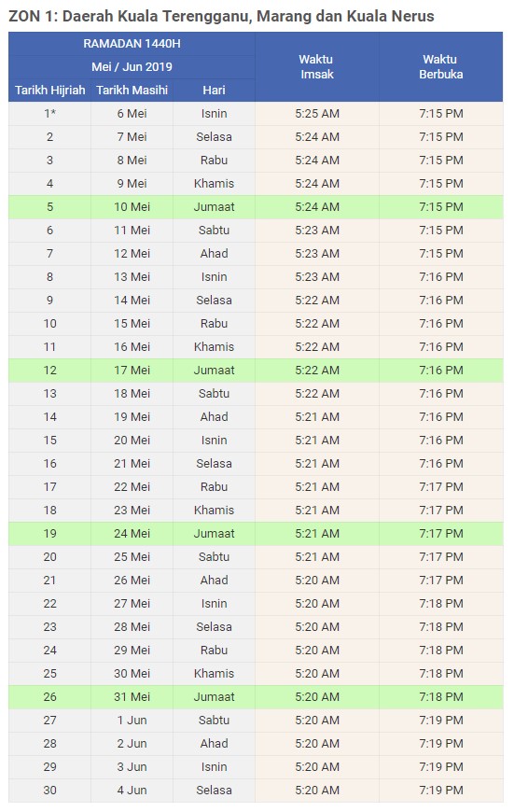The image size is (514, 812).
Task: Select the 1 Jun date cell
Action: coord(132,720)
